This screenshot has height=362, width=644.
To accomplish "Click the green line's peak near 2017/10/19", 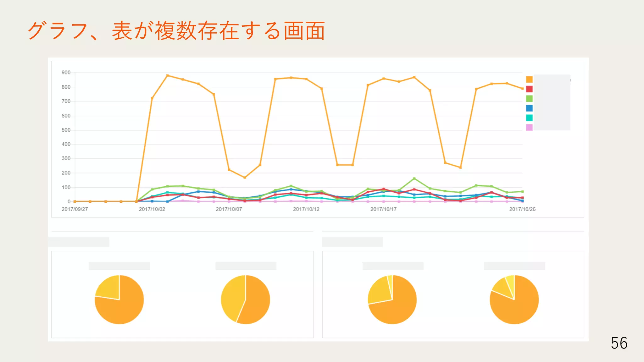I will point(414,178).
